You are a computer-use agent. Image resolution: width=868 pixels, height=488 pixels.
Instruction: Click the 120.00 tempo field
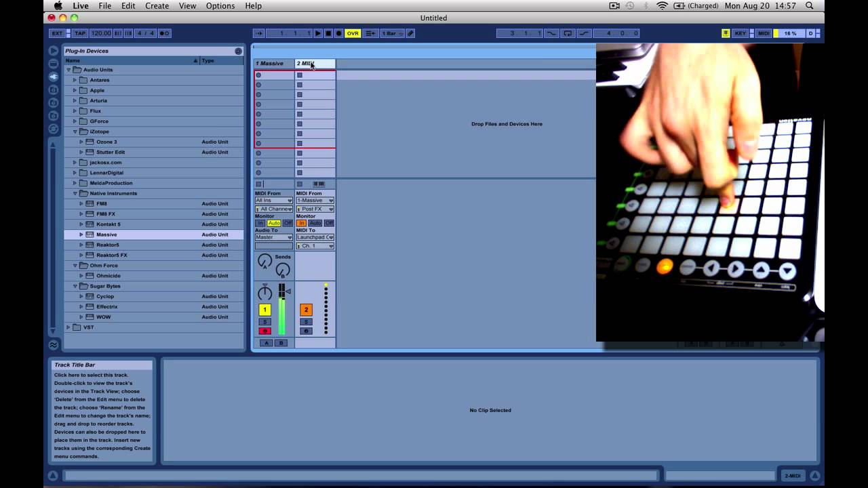(x=100, y=33)
